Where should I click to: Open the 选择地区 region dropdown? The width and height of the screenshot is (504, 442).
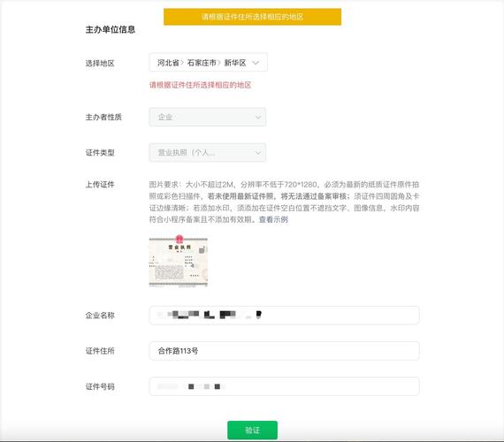click(208, 63)
